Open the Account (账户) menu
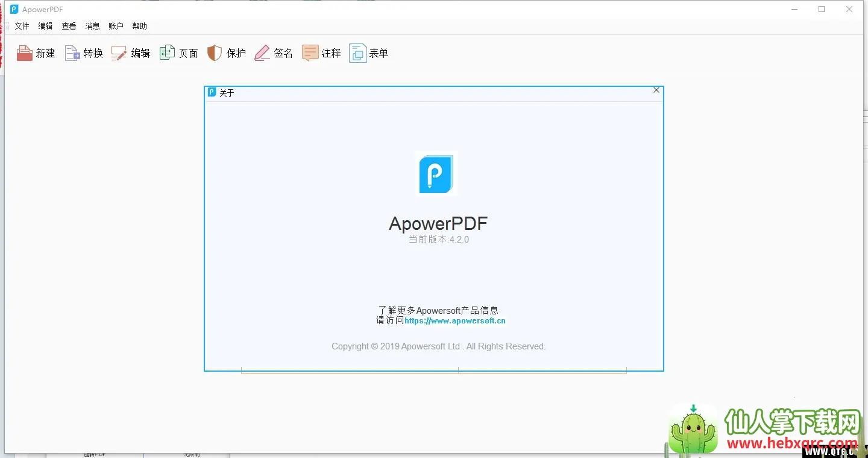The image size is (868, 458). [x=116, y=26]
